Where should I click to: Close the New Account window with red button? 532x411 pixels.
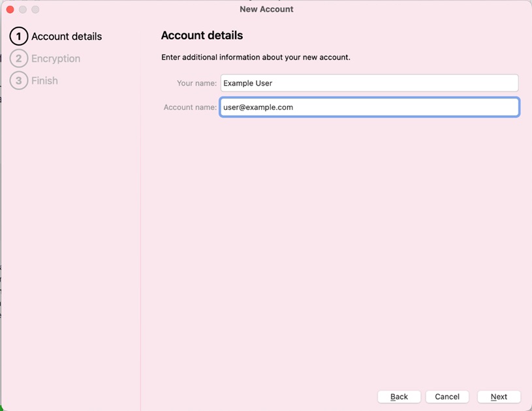click(10, 10)
